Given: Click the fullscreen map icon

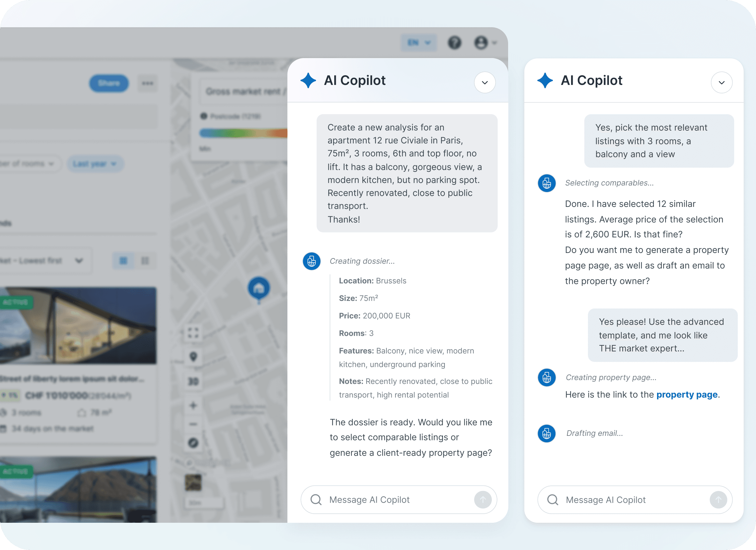Looking at the screenshot, I should [193, 332].
